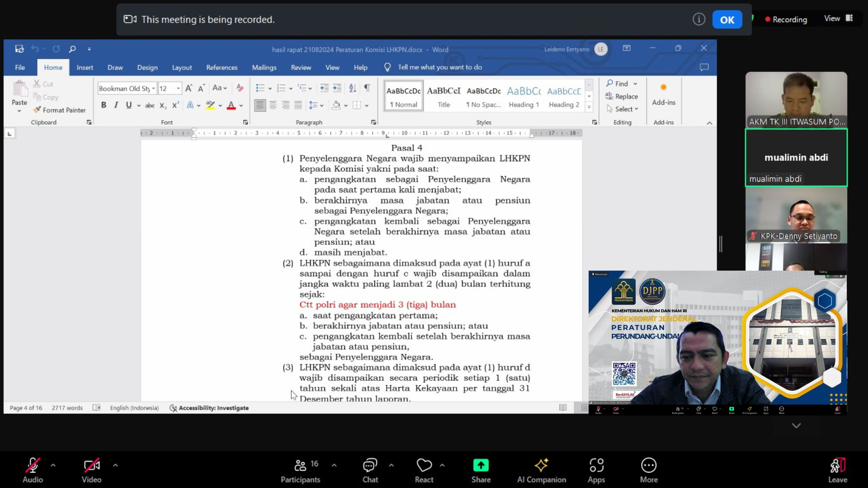Open the multilevel list menu

305,88
